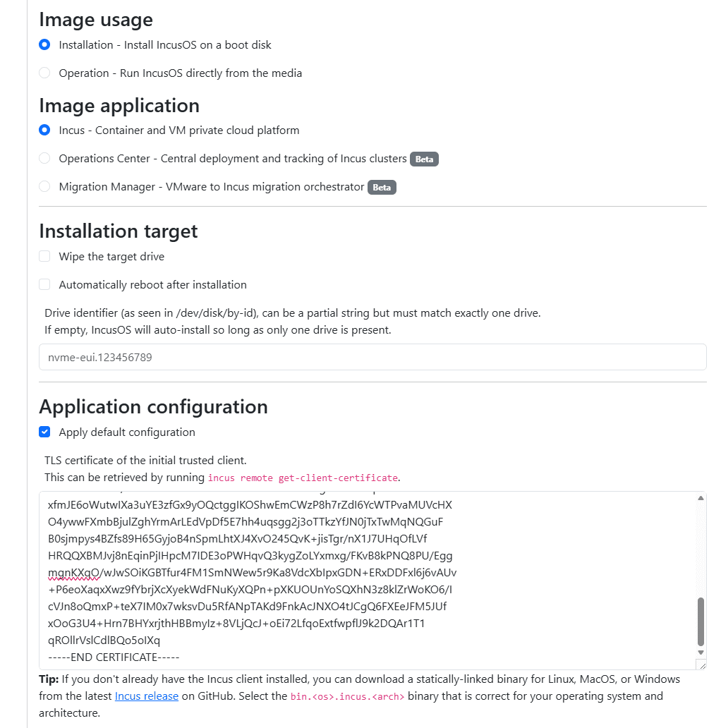
Task: Click the up arrow on the certificate scrollbar
Action: pos(701,497)
